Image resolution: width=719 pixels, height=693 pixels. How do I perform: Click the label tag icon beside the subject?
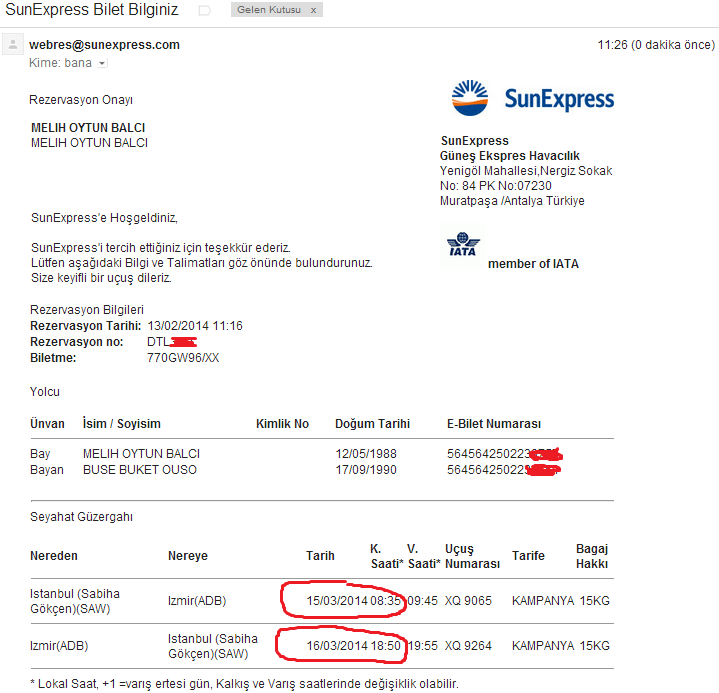[205, 10]
